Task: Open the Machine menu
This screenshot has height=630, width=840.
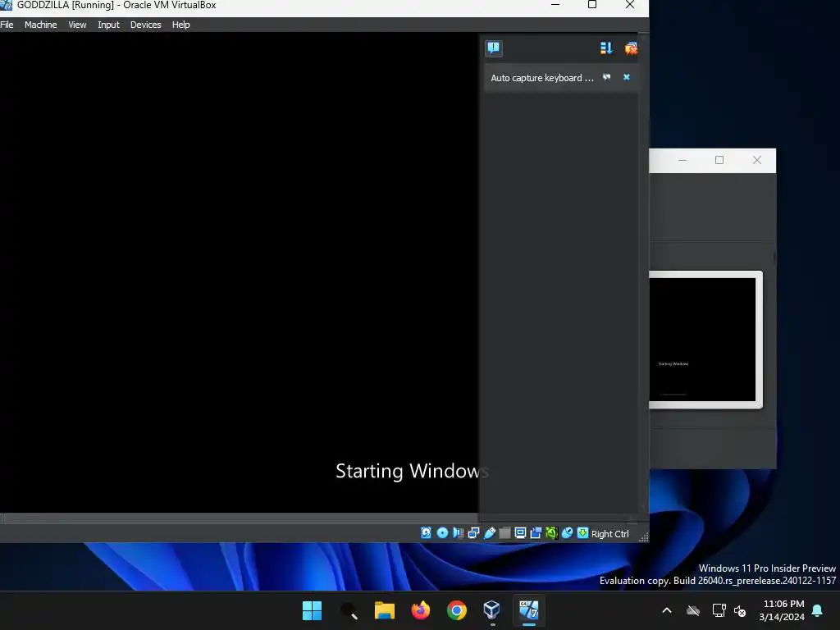Action: 41,25
